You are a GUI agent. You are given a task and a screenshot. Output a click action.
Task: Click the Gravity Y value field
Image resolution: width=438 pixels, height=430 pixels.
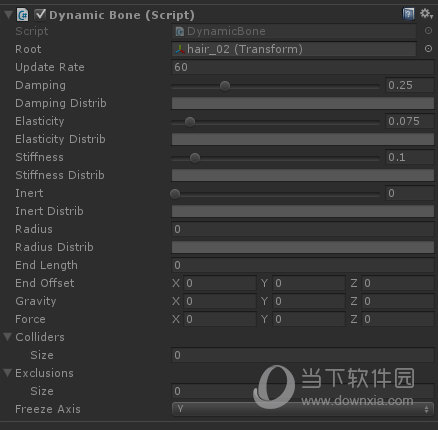pyautogui.click(x=309, y=301)
